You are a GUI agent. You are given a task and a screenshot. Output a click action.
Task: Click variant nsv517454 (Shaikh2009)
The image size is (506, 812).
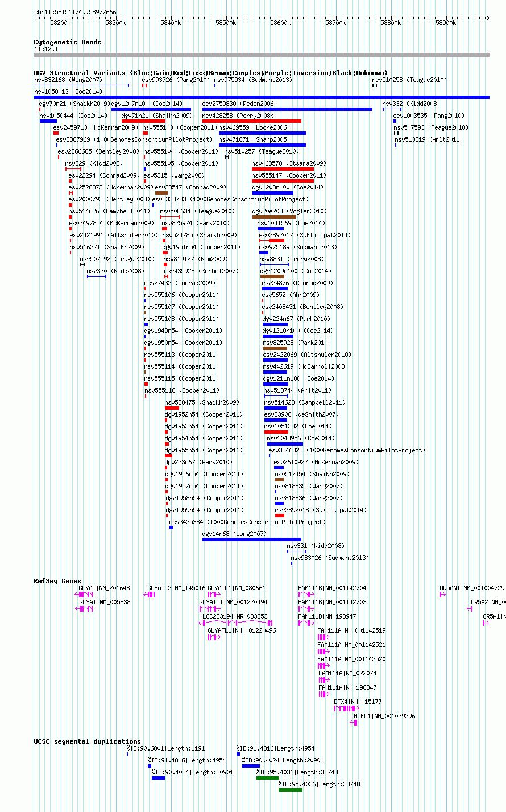(x=312, y=475)
